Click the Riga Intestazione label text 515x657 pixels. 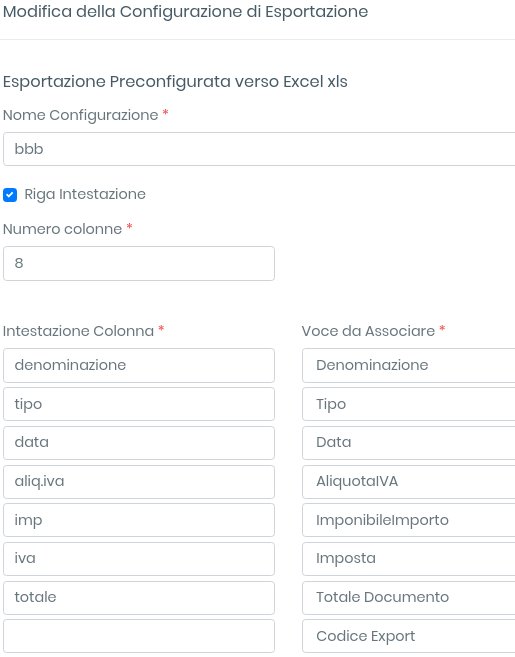coord(85,194)
